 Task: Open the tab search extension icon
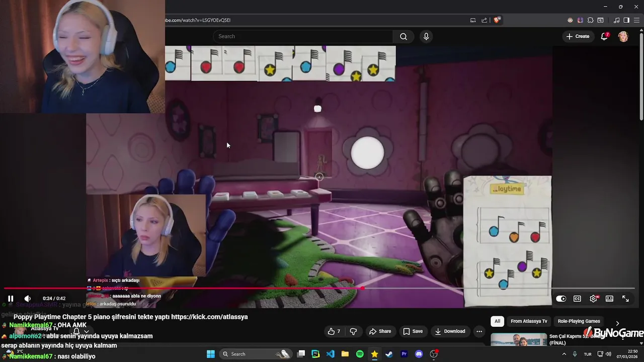tap(600, 20)
